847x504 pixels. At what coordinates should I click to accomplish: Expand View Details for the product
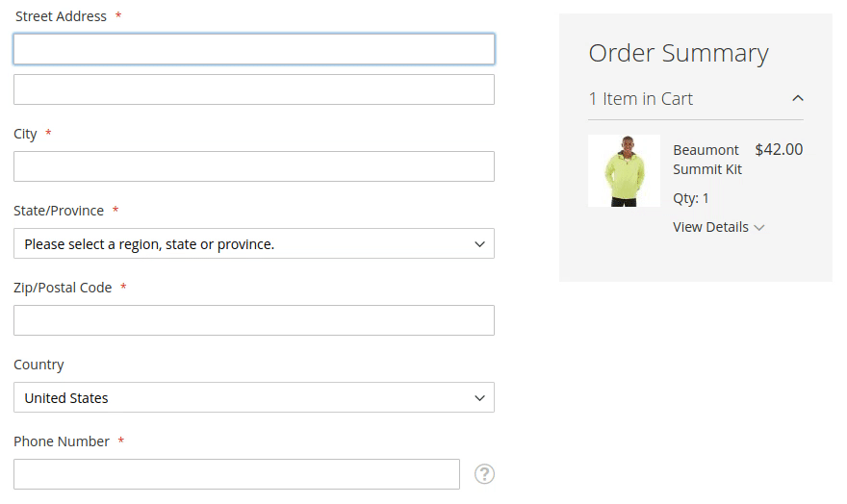pos(710,227)
